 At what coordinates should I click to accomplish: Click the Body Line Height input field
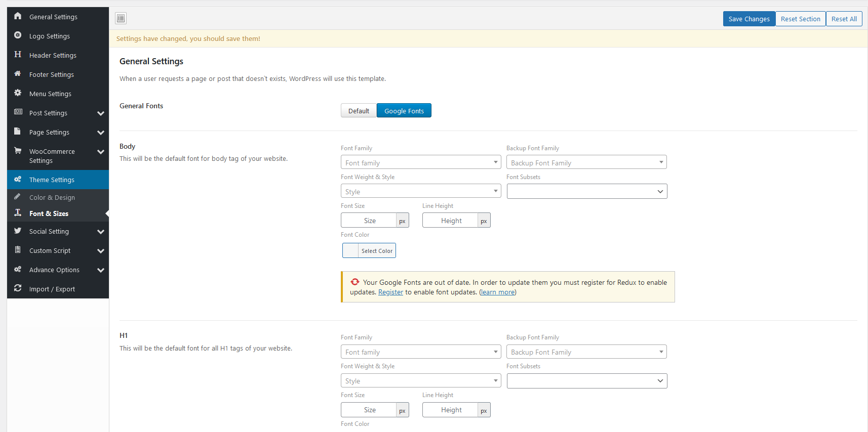[451, 221]
